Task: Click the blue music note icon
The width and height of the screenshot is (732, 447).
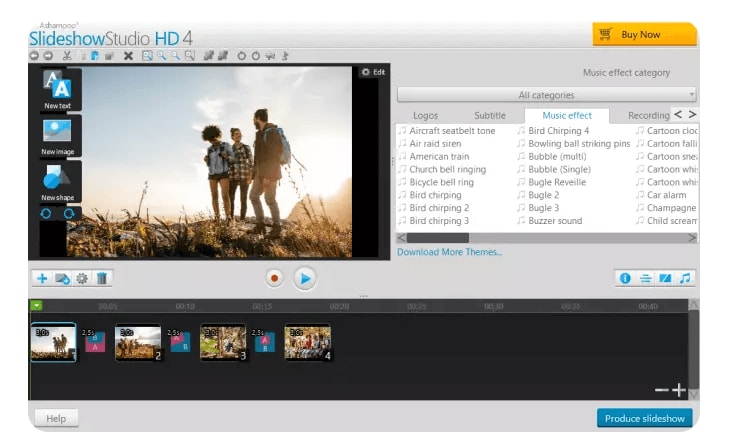Action: coord(685,279)
